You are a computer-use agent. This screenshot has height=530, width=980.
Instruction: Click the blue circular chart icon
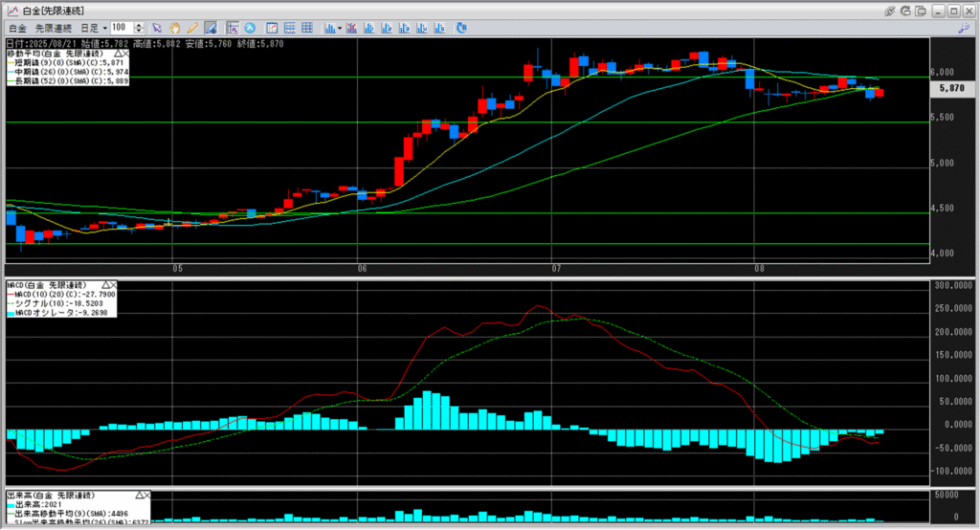point(250,29)
